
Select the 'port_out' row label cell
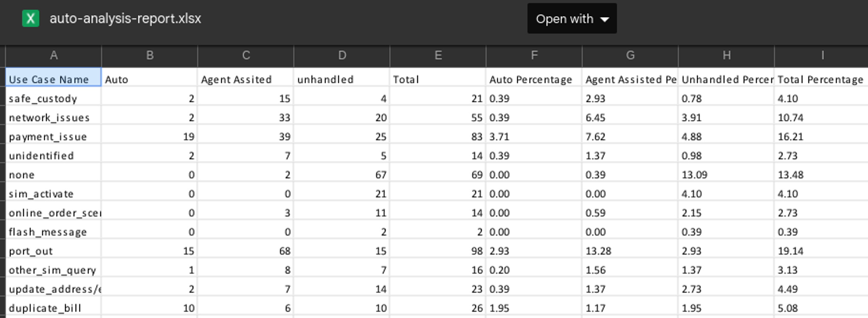pyautogui.click(x=53, y=251)
